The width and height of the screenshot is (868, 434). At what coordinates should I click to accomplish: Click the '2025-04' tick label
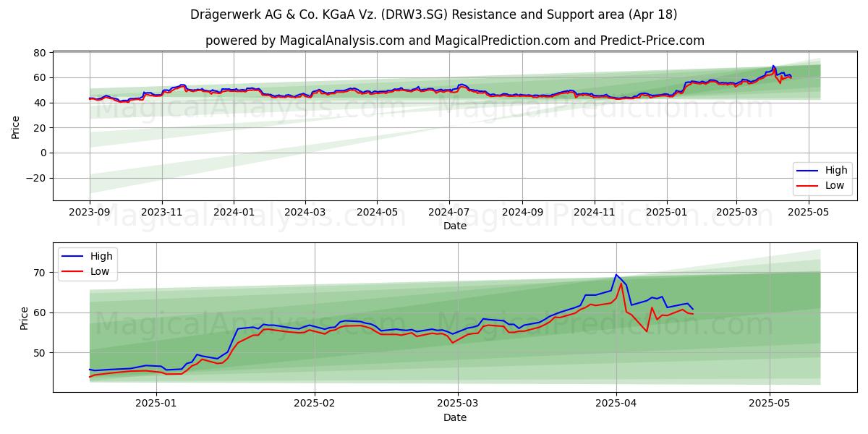click(x=616, y=404)
